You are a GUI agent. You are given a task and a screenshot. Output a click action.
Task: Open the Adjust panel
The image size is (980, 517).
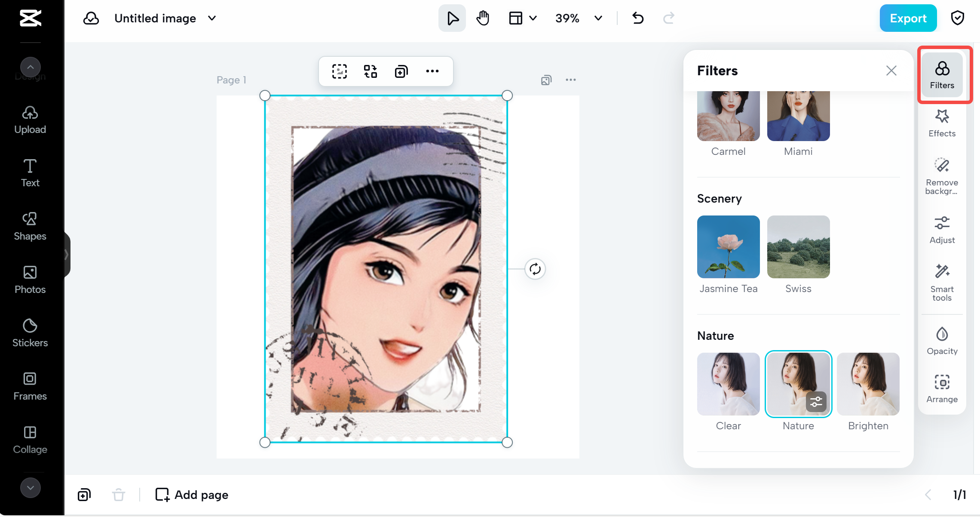(x=942, y=229)
